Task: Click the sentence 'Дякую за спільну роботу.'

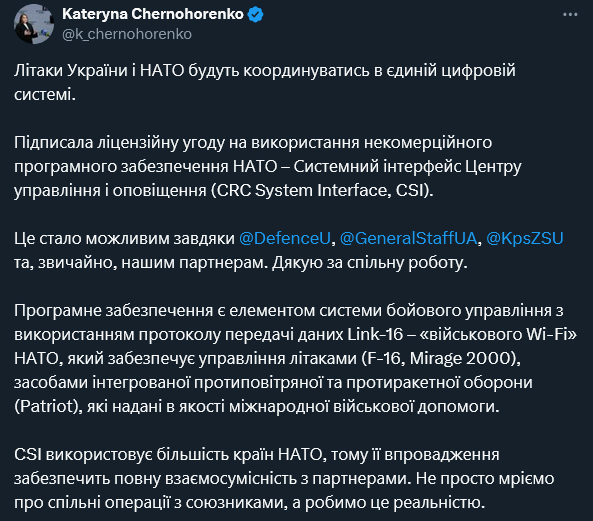Action: pos(370,262)
